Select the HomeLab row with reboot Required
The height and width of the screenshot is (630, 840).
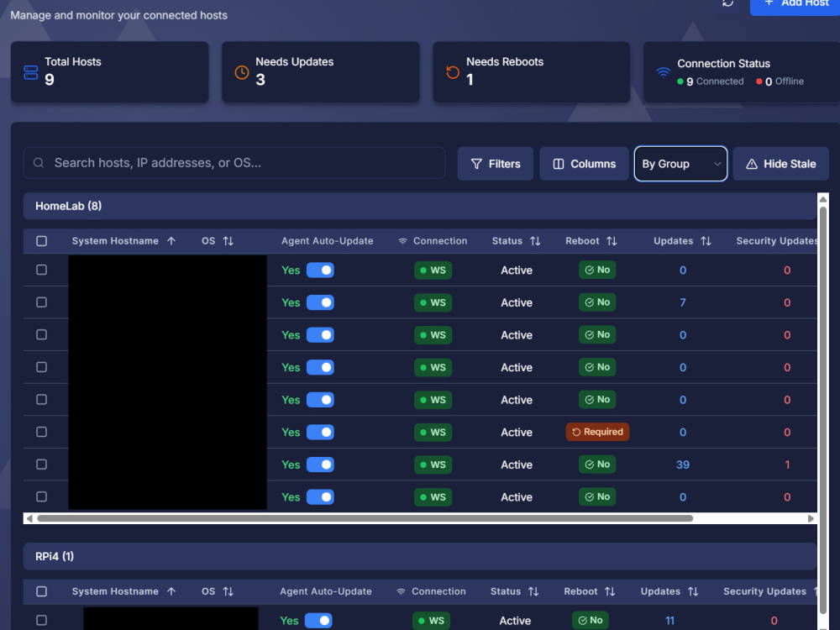(41, 432)
